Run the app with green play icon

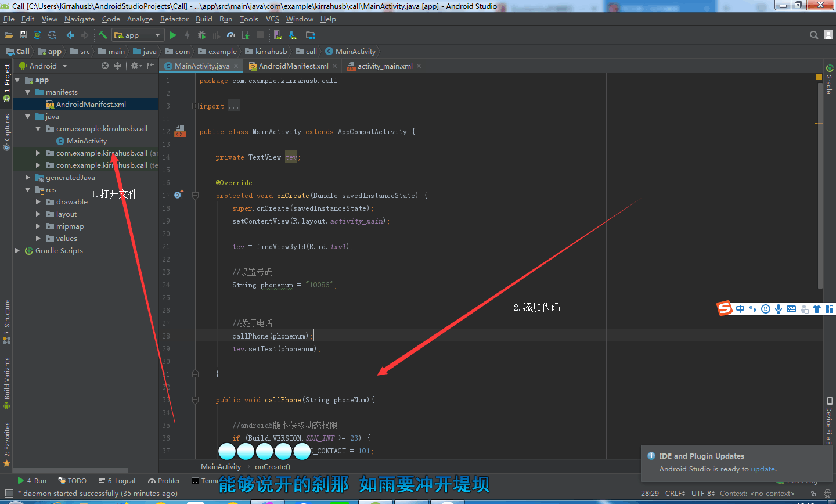click(173, 35)
